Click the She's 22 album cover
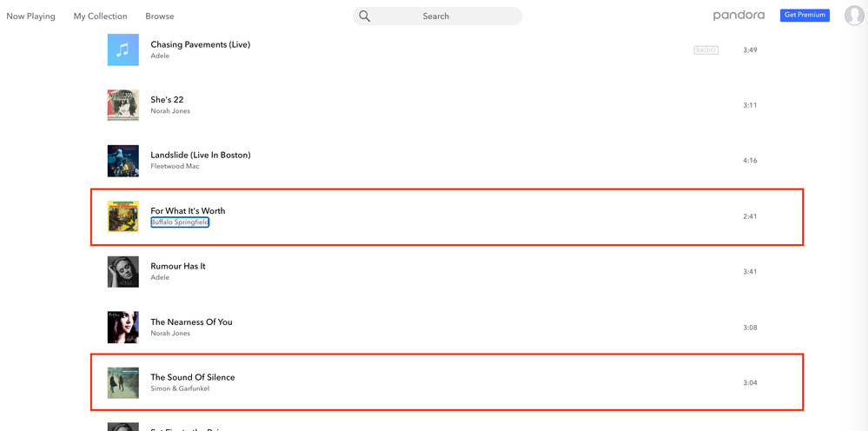 coord(123,105)
